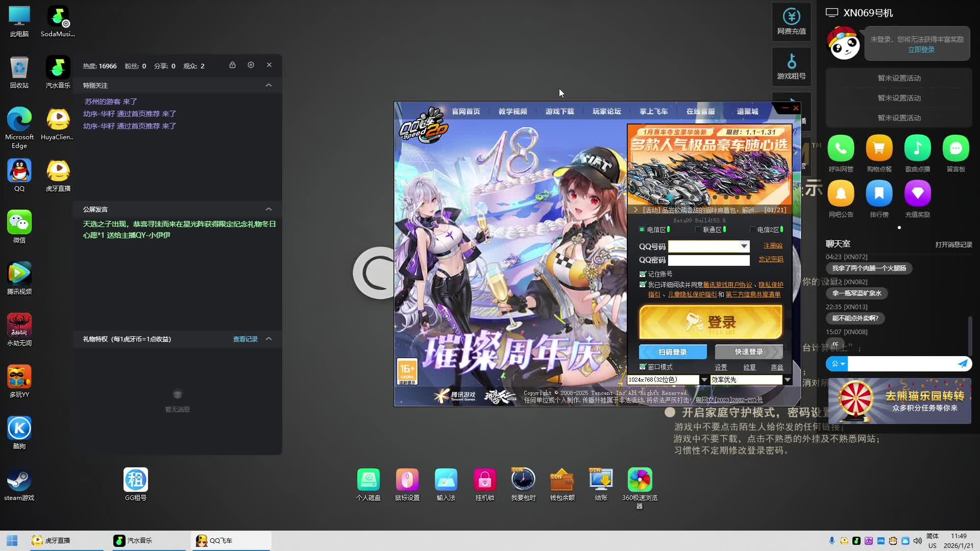Viewport: 980px width, 551px height.
Task: Click the 忘记密码 link
Action: 771,260
